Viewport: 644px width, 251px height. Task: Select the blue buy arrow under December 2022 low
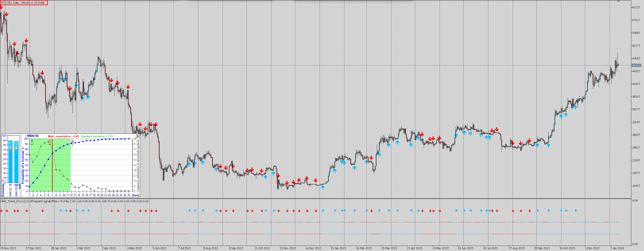coord(323,187)
